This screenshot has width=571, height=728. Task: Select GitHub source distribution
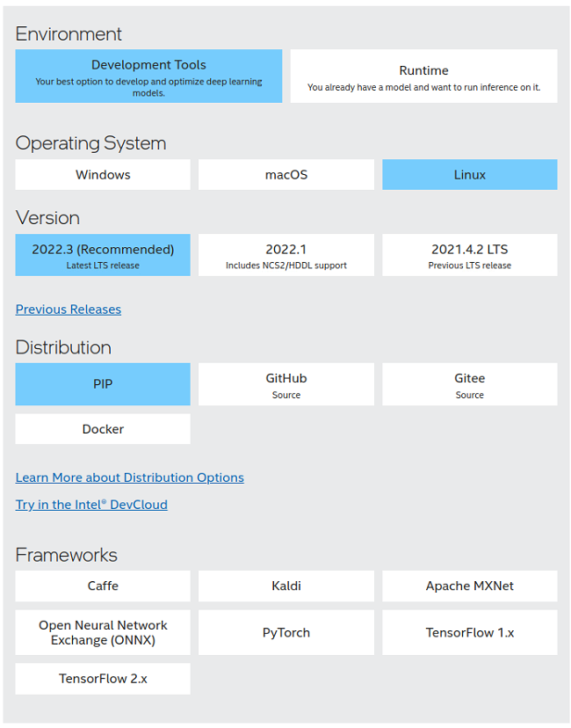click(285, 384)
